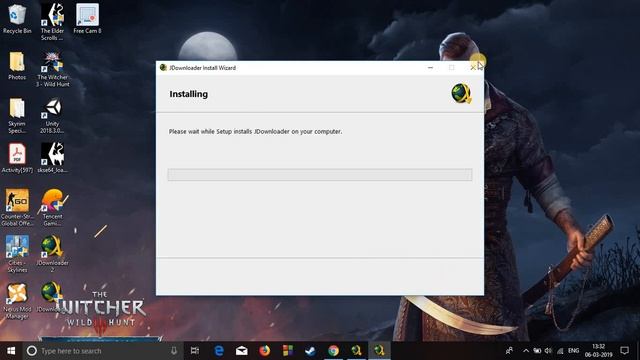The height and width of the screenshot is (360, 640).
Task: Switch to Google Chrome in taskbar
Action: click(x=333, y=351)
